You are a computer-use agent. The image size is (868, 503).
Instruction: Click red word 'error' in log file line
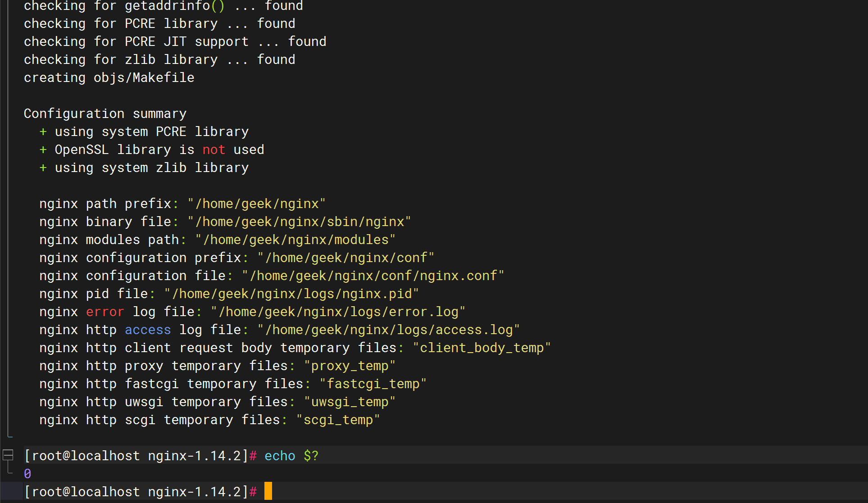point(105,312)
